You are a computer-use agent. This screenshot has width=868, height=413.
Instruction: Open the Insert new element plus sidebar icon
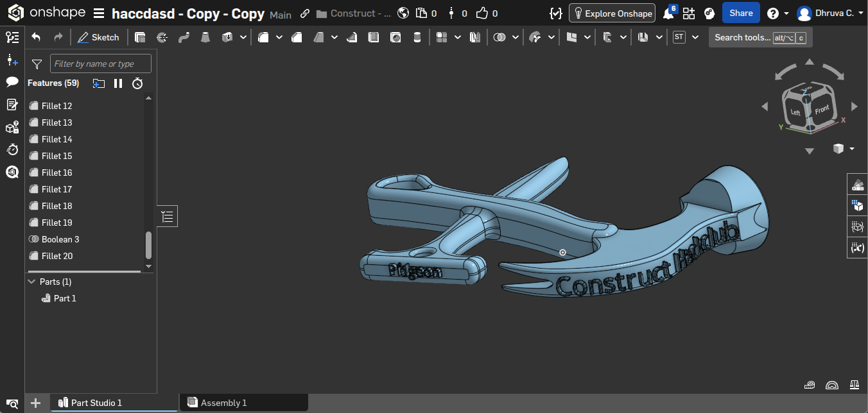12,60
